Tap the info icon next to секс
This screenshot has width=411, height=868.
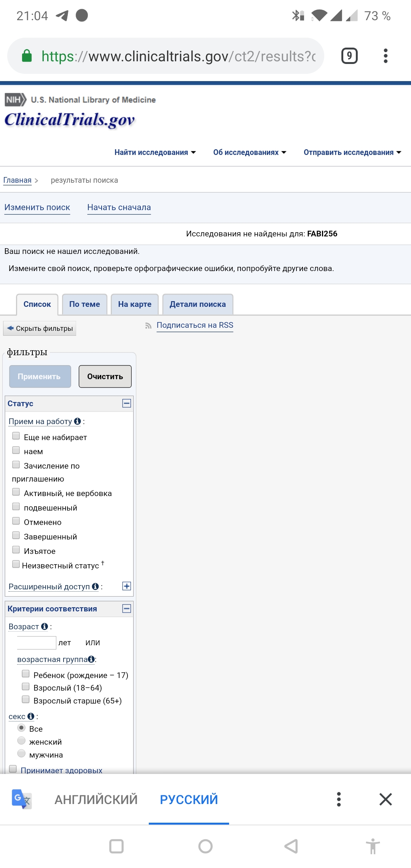point(31,716)
